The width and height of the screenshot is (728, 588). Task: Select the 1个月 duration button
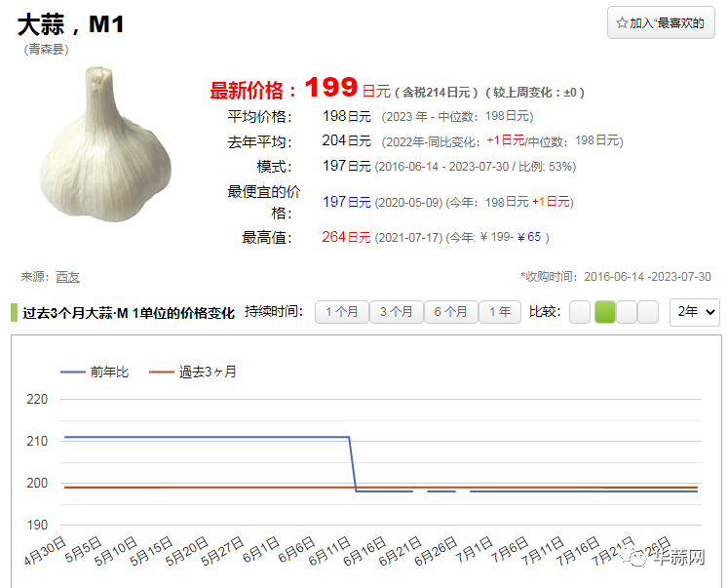(x=342, y=312)
